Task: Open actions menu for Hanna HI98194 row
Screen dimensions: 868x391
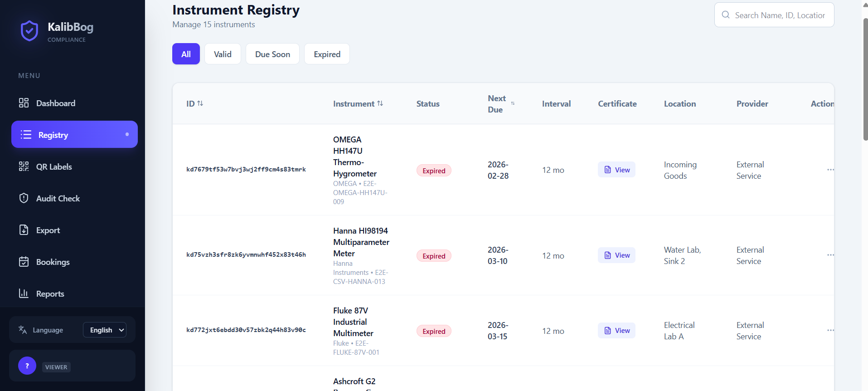Action: pyautogui.click(x=830, y=255)
